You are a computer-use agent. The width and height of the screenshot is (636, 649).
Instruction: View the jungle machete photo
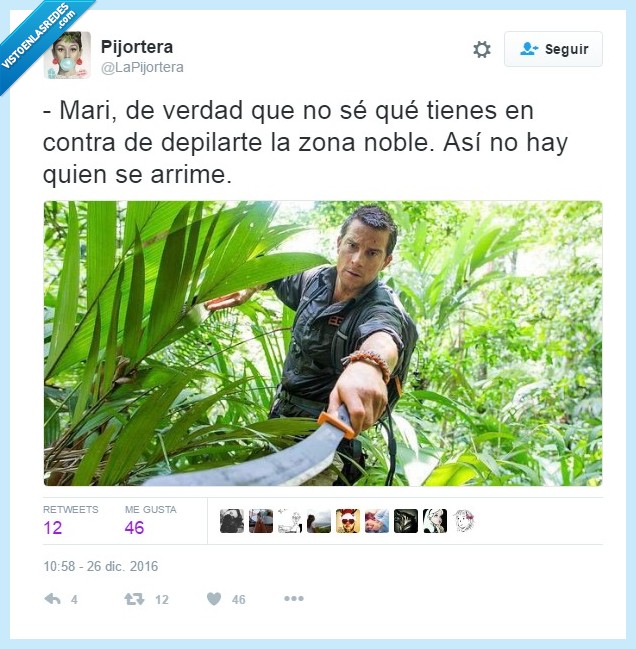click(x=323, y=343)
